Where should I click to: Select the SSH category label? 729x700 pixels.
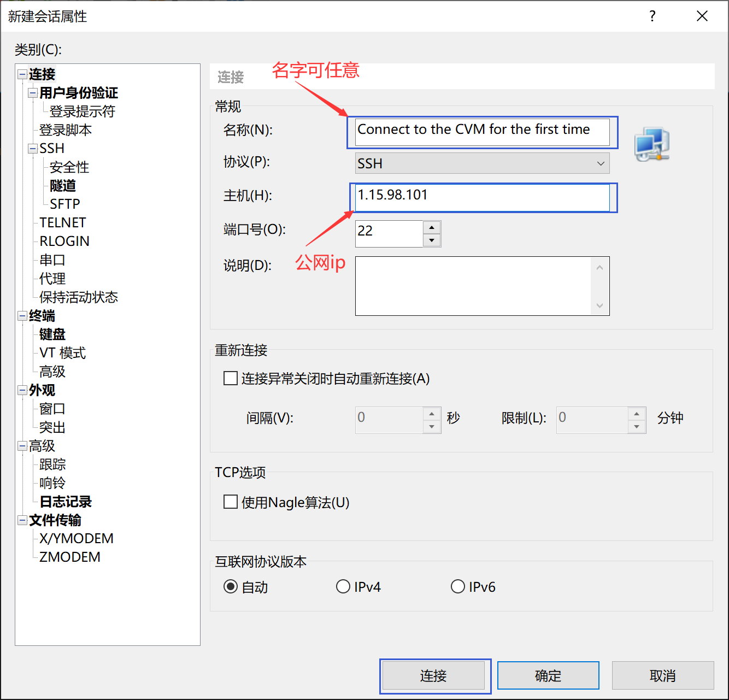click(x=52, y=148)
